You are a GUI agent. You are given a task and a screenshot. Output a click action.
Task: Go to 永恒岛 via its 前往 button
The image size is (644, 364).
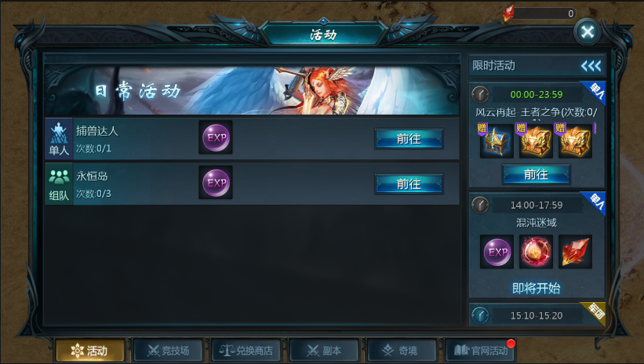point(409,184)
